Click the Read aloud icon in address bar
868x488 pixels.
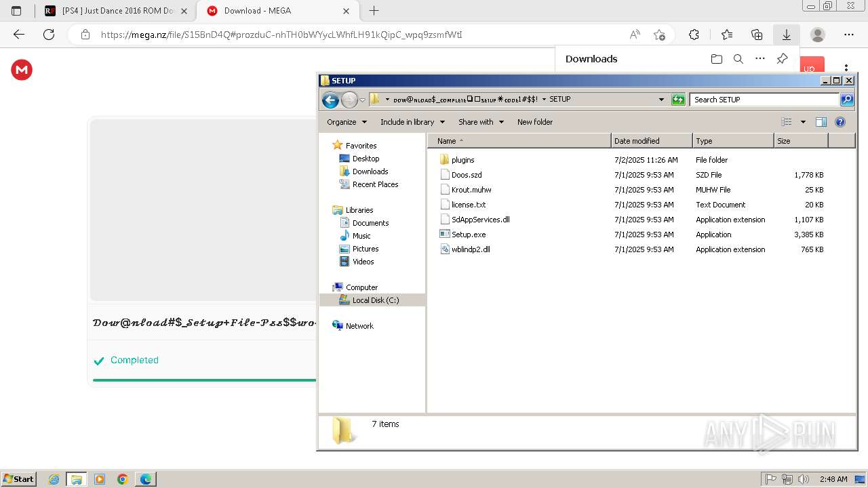click(635, 35)
